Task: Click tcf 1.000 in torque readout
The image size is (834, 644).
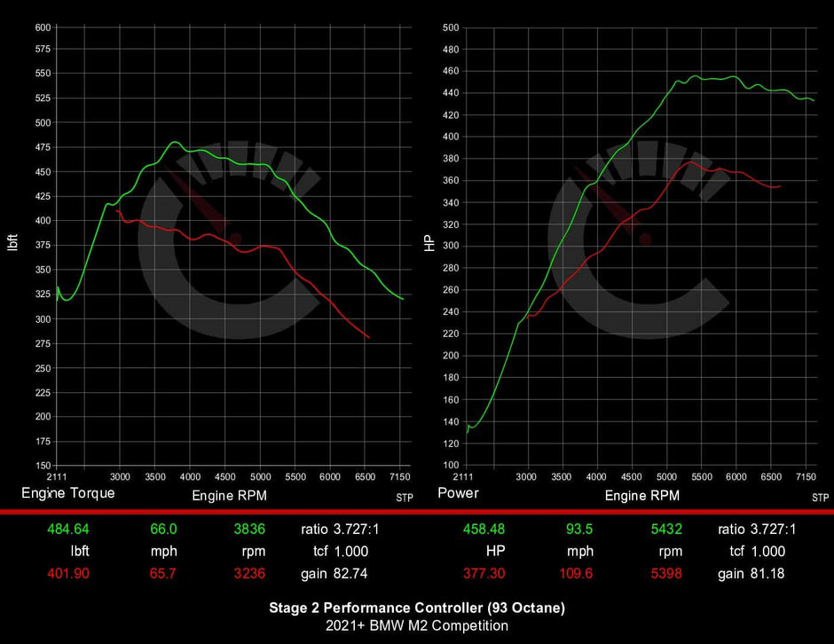Action: 341,551
